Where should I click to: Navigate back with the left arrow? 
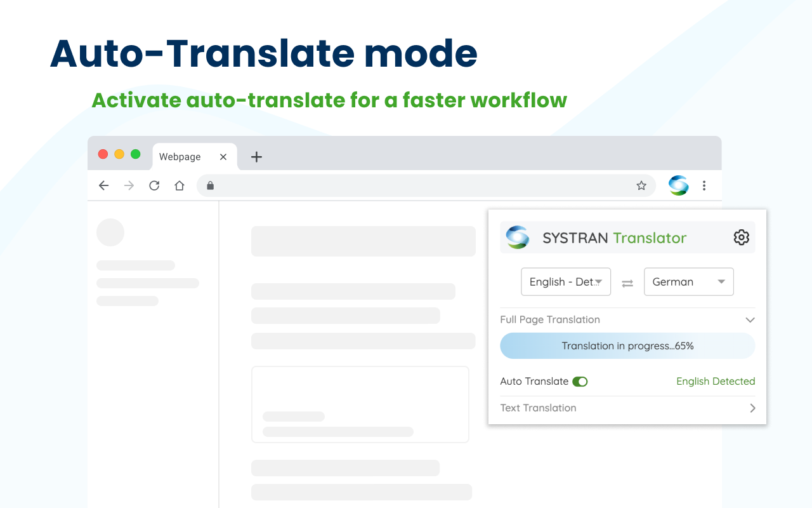coord(104,185)
